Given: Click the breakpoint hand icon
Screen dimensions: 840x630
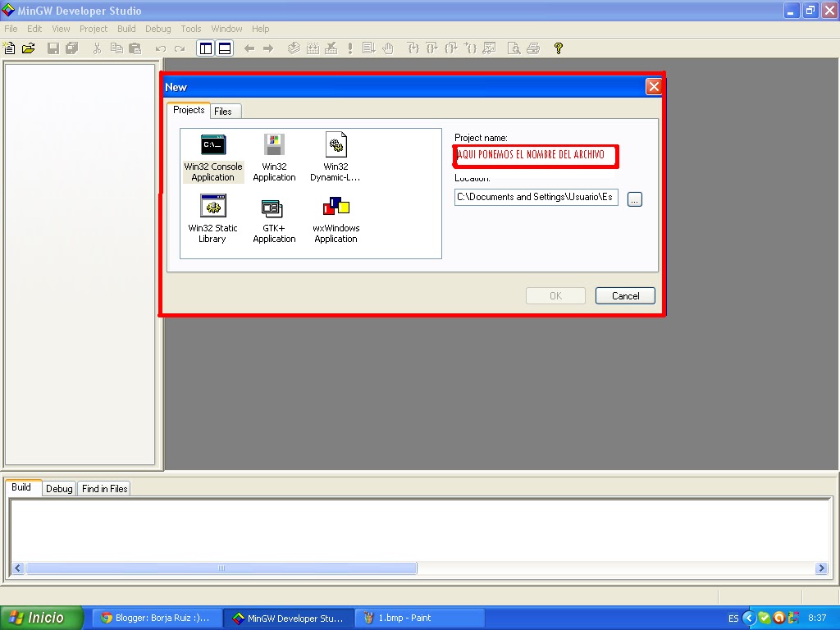Looking at the screenshot, I should [388, 48].
